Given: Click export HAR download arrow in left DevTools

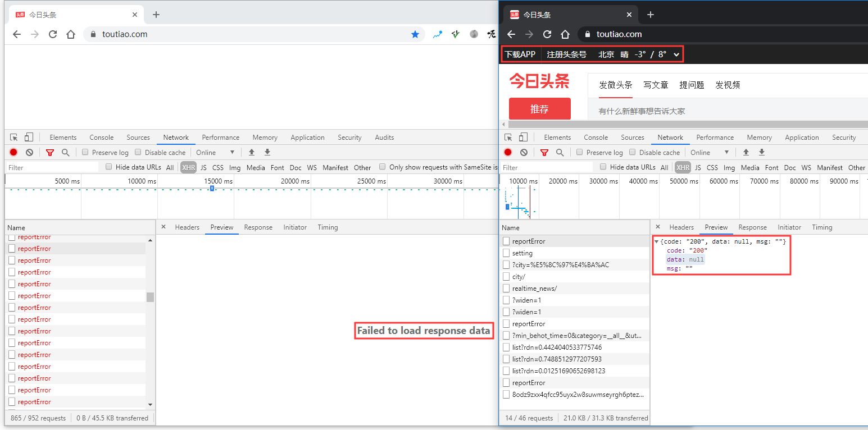Looking at the screenshot, I should [267, 152].
